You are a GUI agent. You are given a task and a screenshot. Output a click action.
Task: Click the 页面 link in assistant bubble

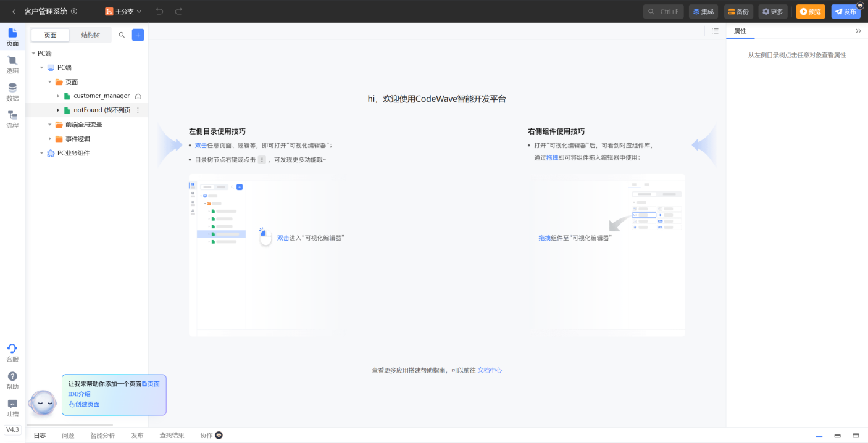coord(151,384)
